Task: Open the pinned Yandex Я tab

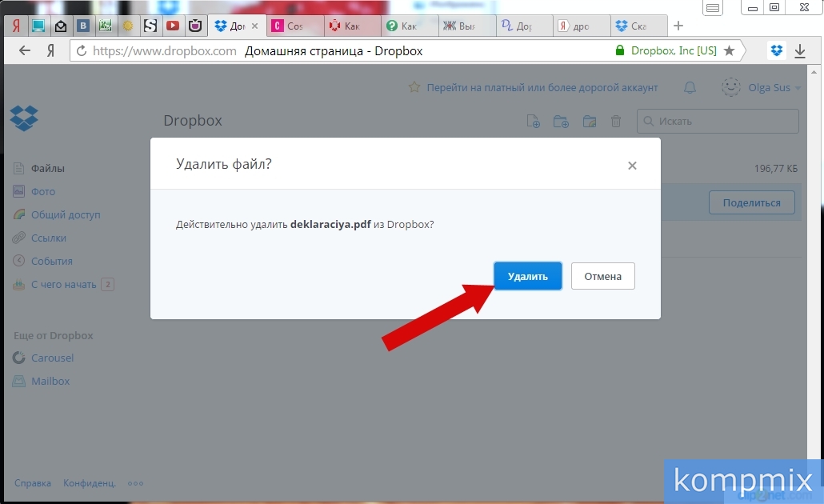Action: tap(16, 26)
